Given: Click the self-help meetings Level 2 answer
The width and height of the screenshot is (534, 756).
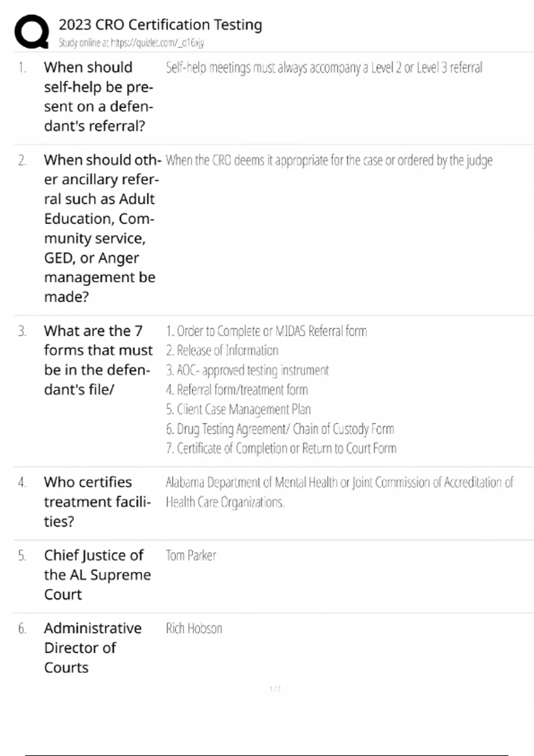Looking at the screenshot, I should pyautogui.click(x=324, y=68).
